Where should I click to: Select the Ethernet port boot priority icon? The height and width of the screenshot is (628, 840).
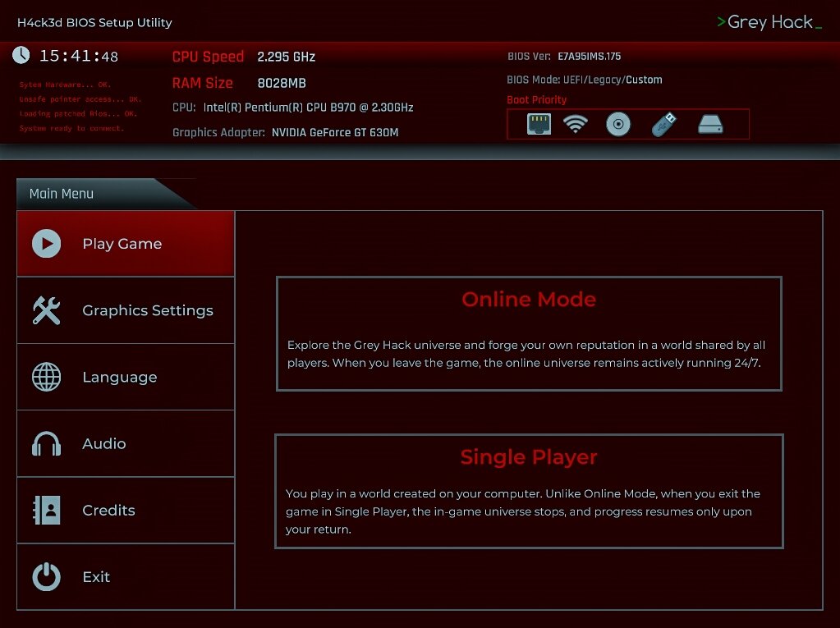tap(539, 124)
